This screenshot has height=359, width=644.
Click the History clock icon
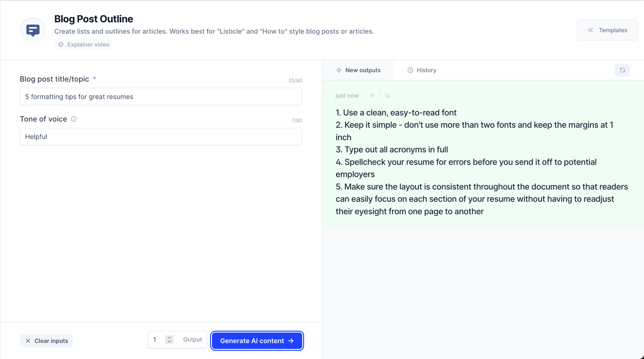point(410,70)
